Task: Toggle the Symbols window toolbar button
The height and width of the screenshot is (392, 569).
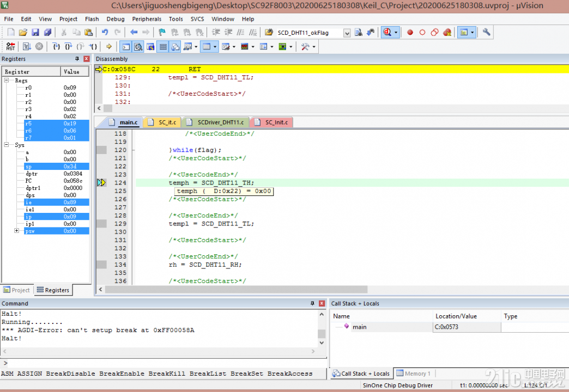Action: click(x=150, y=47)
